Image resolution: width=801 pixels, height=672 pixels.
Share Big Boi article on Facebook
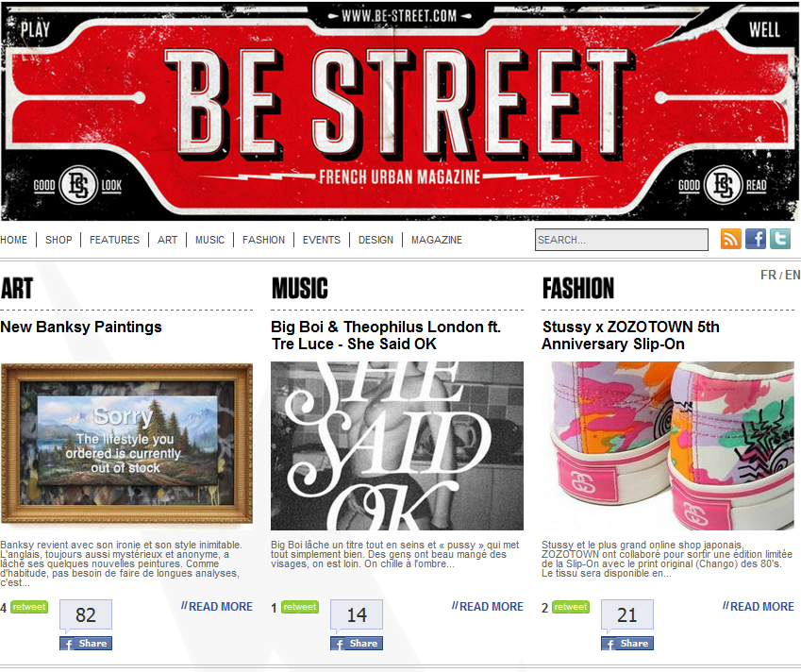tap(357, 644)
